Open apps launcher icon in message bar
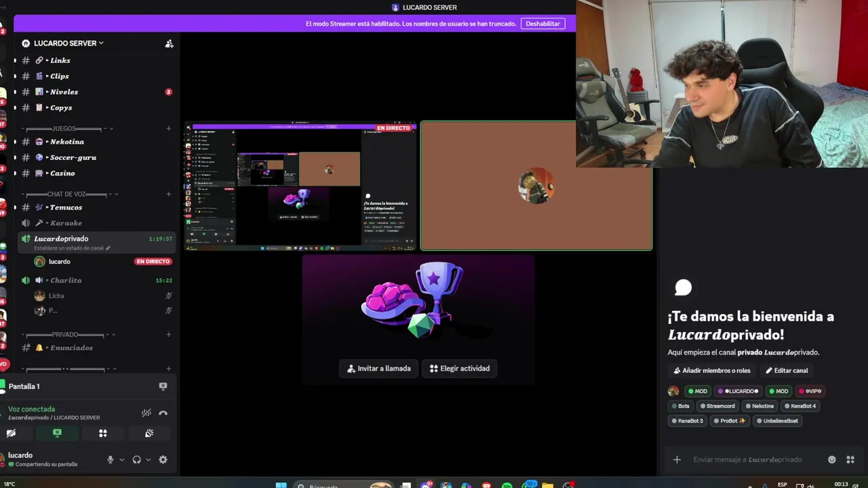Viewport: 868px width, 488px height. [850, 460]
